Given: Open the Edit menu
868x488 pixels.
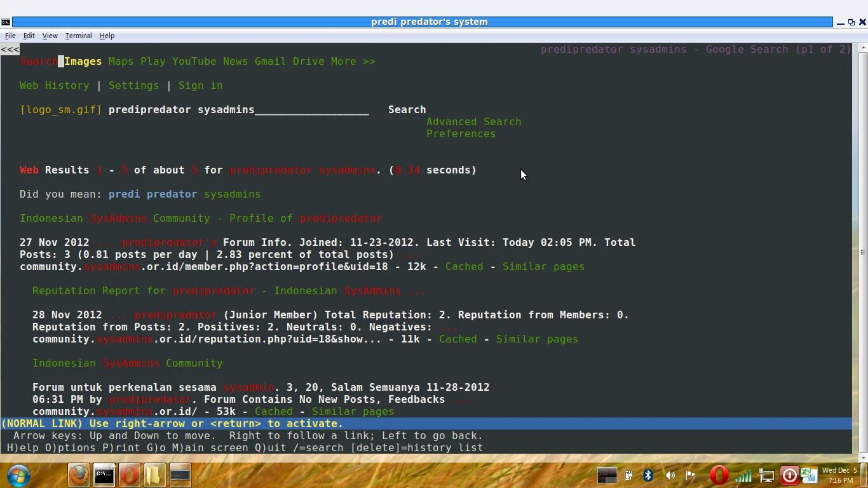Looking at the screenshot, I should [29, 36].
